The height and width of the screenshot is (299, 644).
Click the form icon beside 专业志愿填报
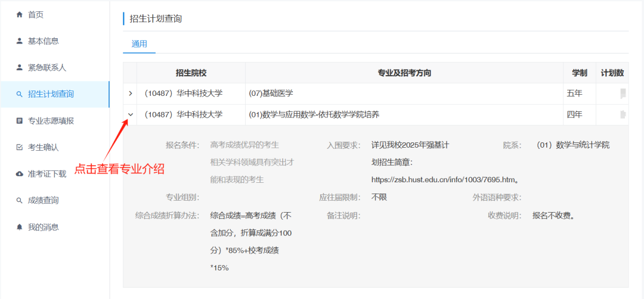pos(19,121)
